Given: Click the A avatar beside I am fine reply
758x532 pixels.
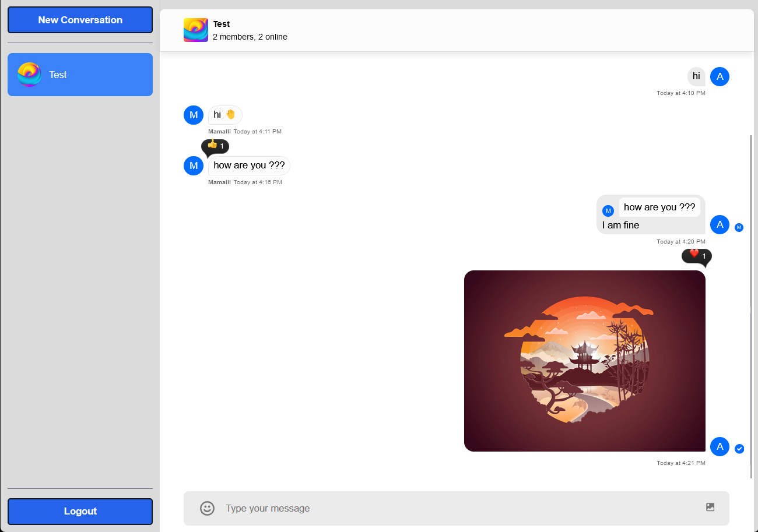Looking at the screenshot, I should [720, 224].
